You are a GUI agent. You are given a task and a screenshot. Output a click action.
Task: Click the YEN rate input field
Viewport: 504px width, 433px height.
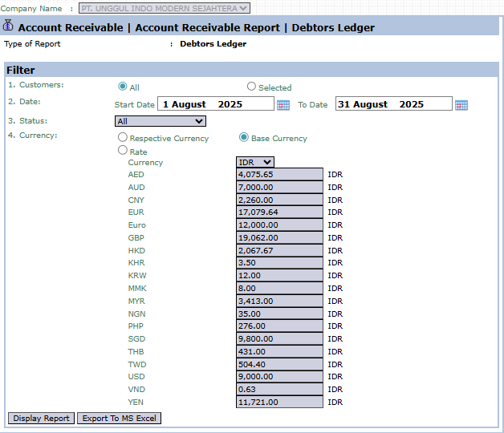[x=280, y=402]
